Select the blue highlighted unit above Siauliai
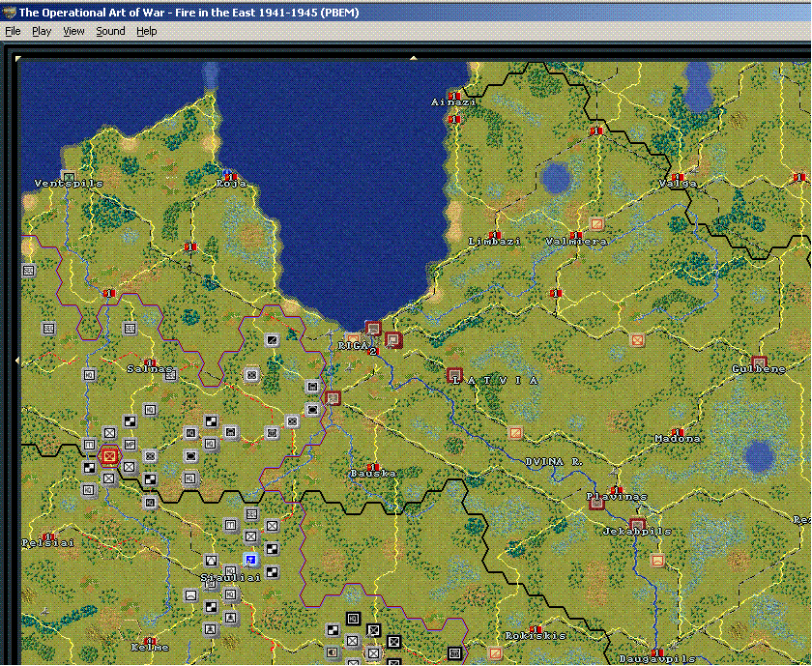This screenshot has height=666, width=812. coord(251,560)
